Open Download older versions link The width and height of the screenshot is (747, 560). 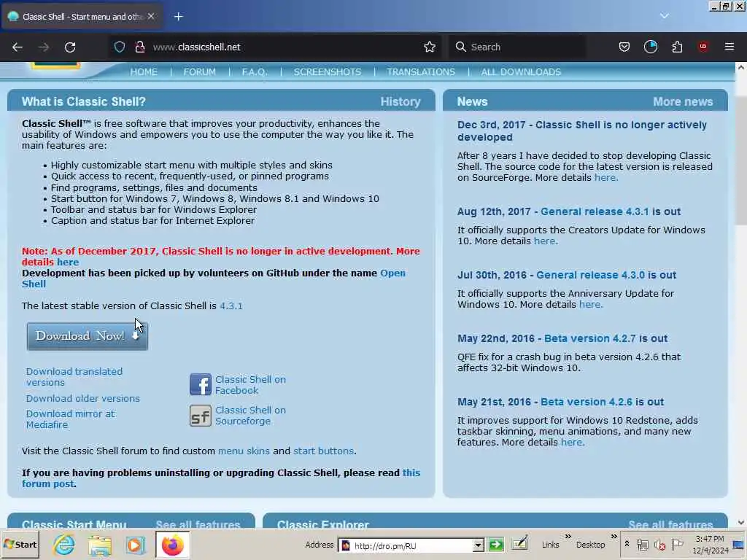click(83, 398)
